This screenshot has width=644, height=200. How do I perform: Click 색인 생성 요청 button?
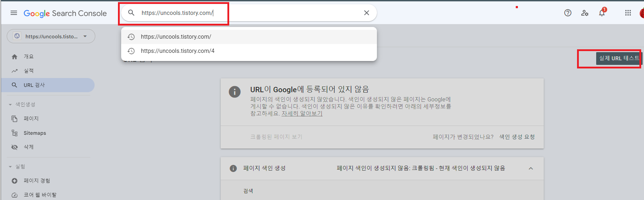click(517, 137)
